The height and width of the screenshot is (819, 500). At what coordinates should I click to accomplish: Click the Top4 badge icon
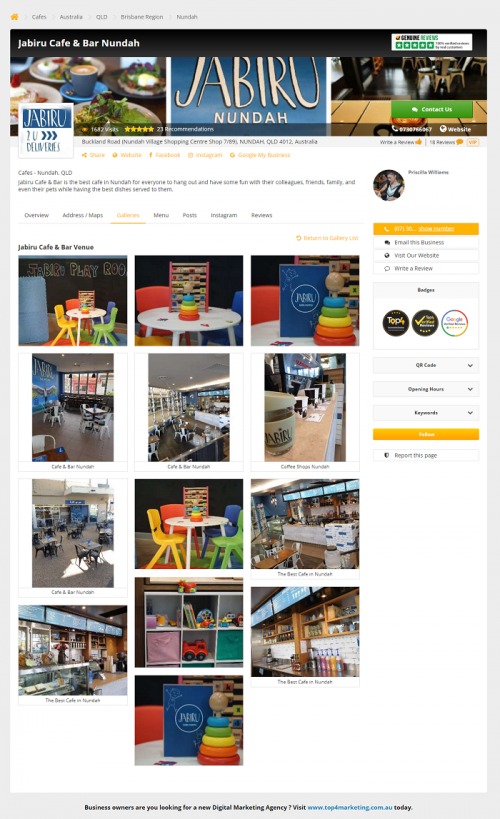[x=396, y=323]
